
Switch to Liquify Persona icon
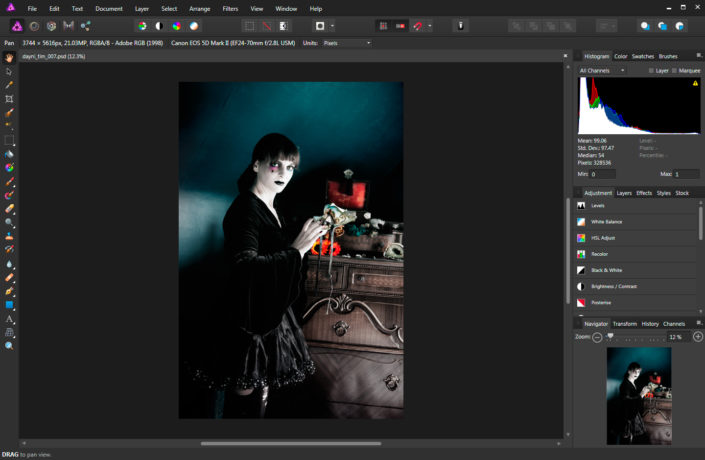click(x=34, y=26)
